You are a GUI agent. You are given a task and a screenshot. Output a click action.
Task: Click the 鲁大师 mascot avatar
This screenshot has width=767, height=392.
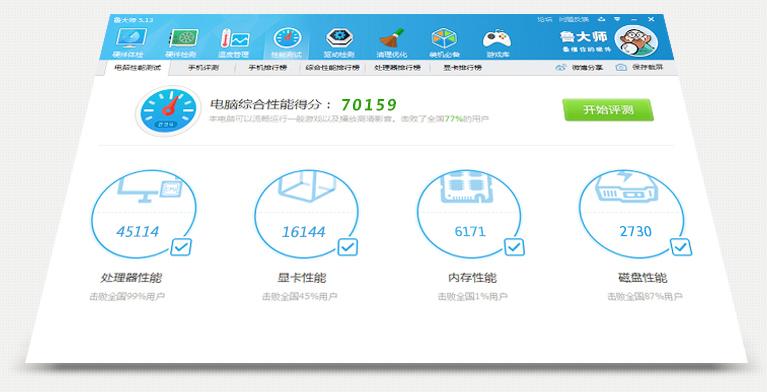pos(636,41)
